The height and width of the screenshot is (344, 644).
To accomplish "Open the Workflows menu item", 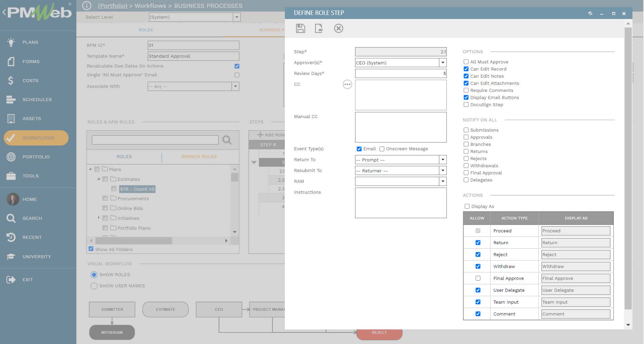I will (36, 138).
